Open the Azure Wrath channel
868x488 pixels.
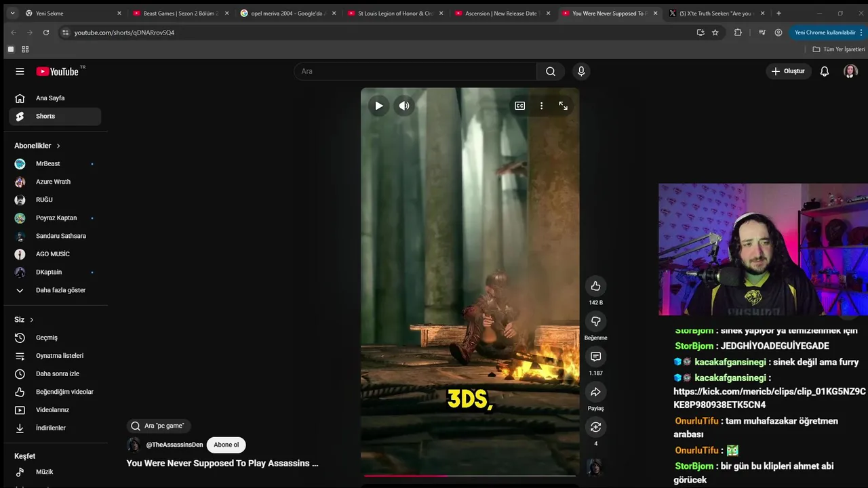pyautogui.click(x=55, y=182)
